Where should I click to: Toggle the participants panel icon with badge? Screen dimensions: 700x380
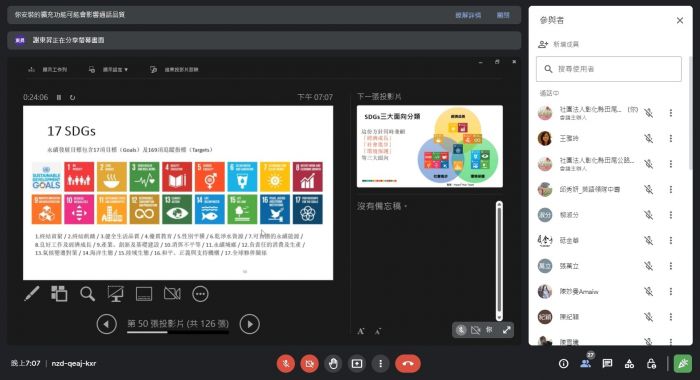pyautogui.click(x=586, y=363)
